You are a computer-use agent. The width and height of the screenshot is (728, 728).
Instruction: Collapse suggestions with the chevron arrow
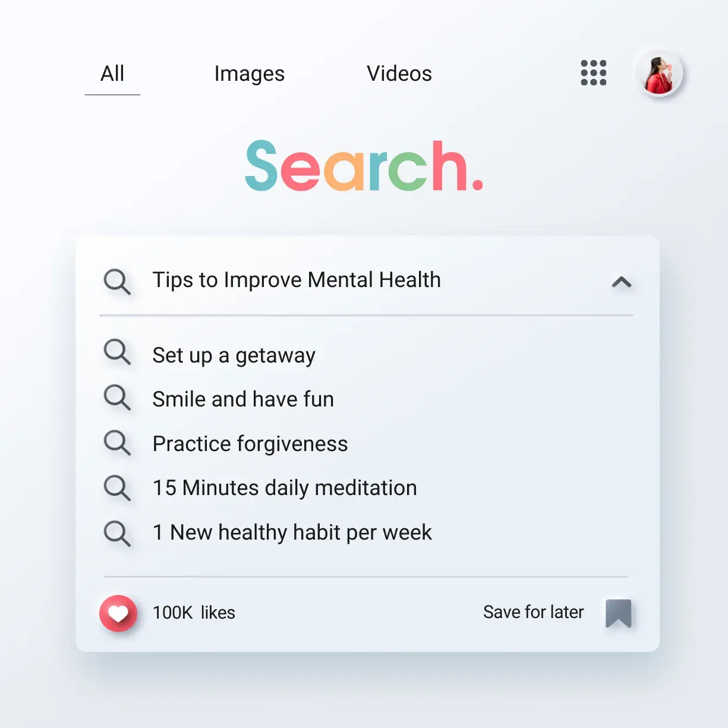(622, 282)
